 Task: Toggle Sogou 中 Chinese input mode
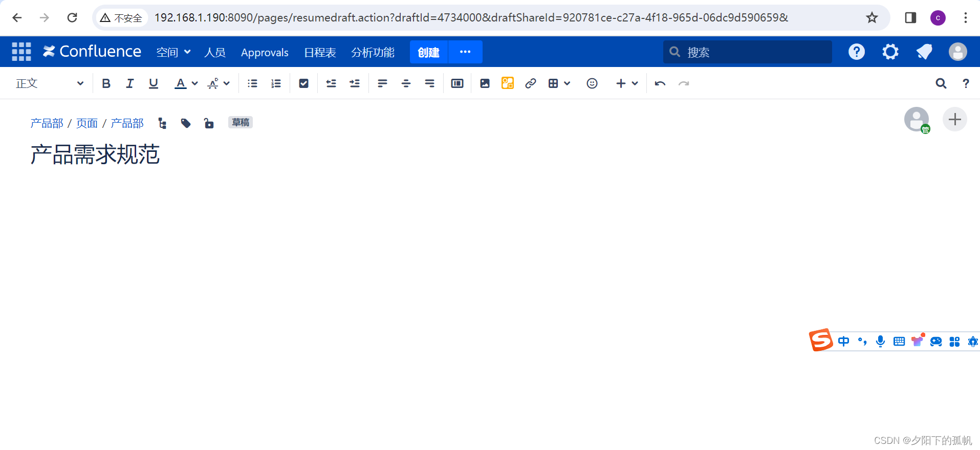pos(844,341)
